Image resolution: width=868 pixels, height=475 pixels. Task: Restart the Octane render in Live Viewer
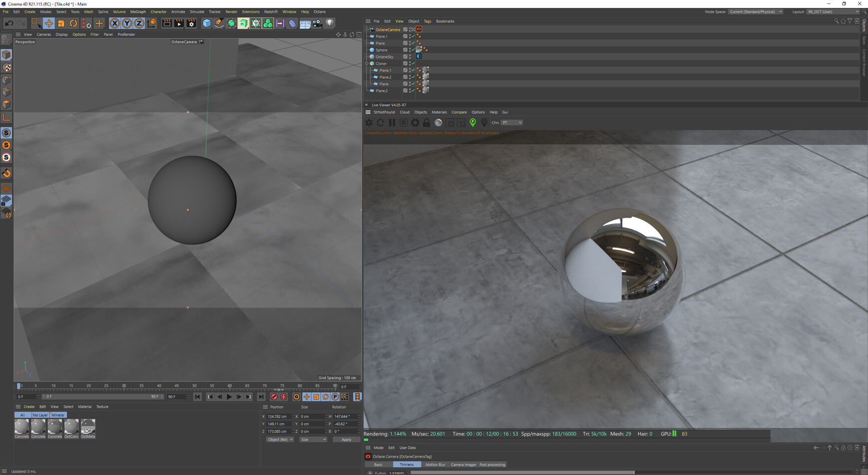coord(381,122)
